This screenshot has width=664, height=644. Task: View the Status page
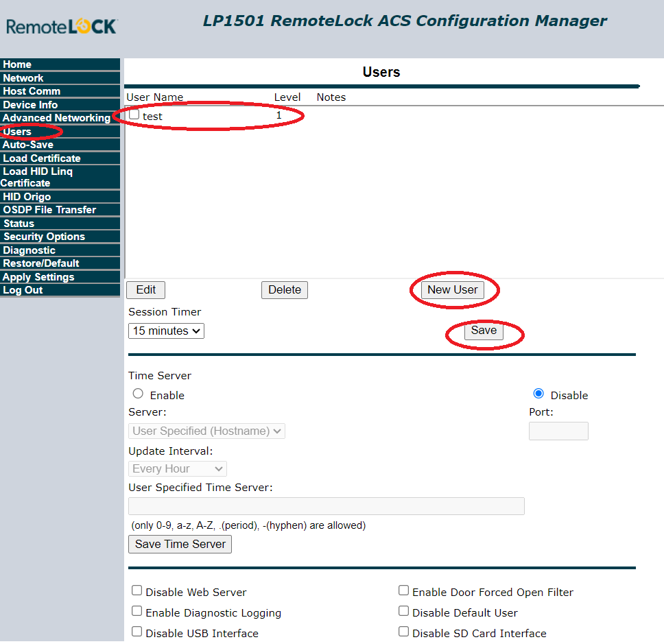[60, 223]
